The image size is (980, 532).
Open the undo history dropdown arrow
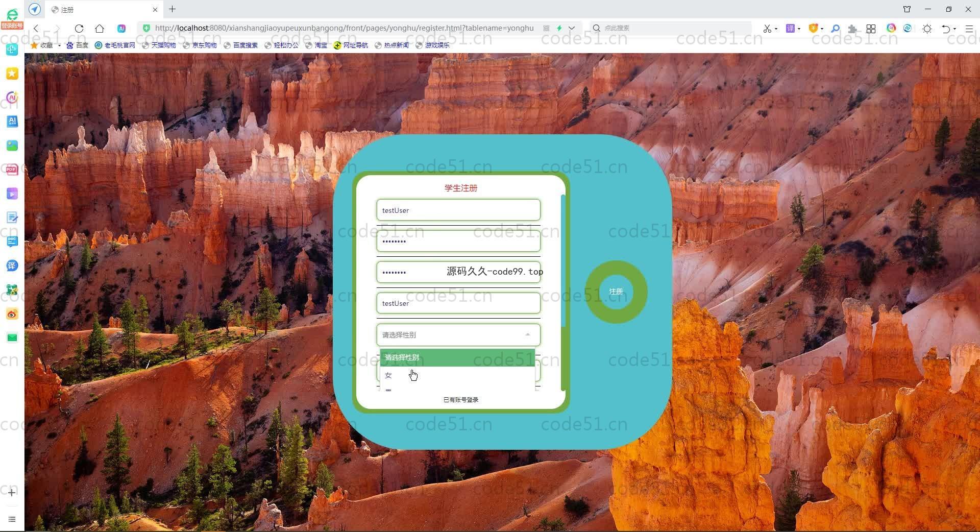(955, 29)
